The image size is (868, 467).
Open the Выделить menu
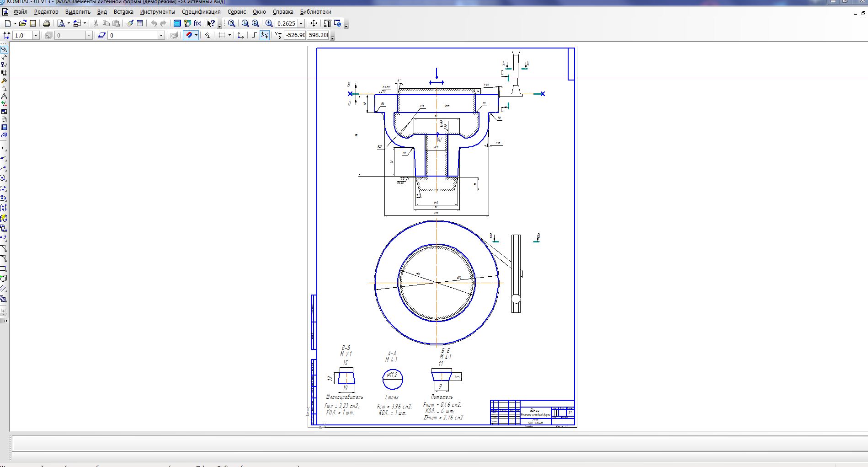[78, 12]
